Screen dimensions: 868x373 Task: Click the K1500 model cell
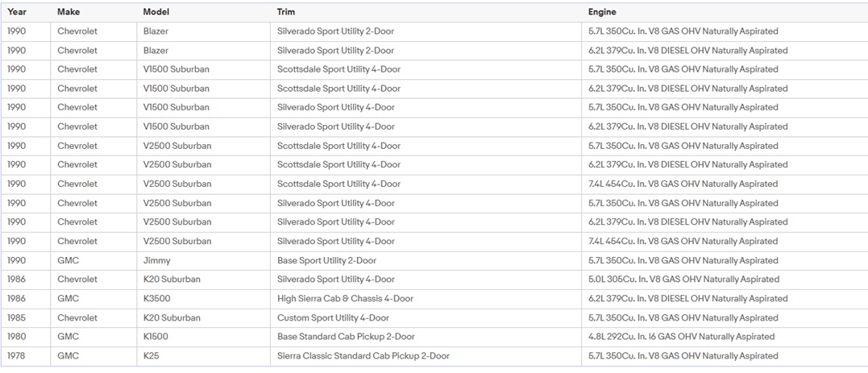tap(156, 337)
